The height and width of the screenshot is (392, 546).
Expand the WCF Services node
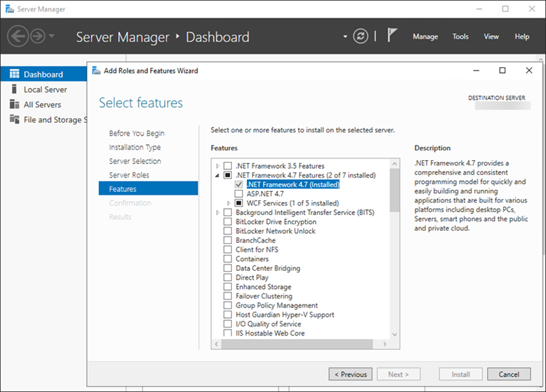pos(229,202)
